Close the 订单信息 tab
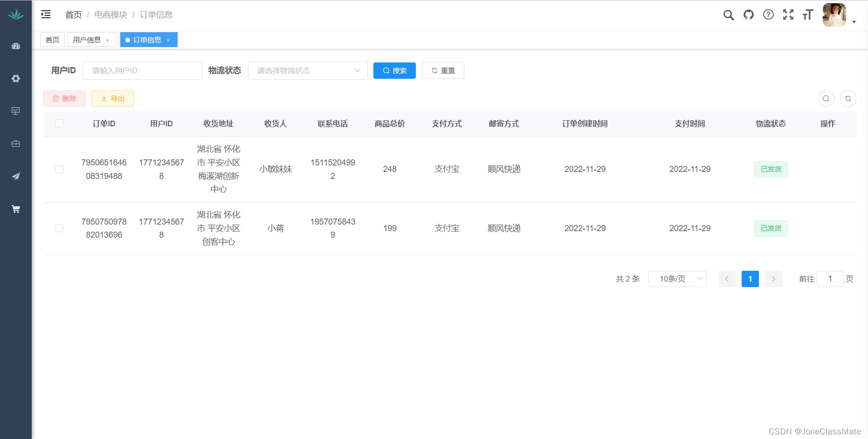Viewport: 868px width, 439px height. click(168, 41)
